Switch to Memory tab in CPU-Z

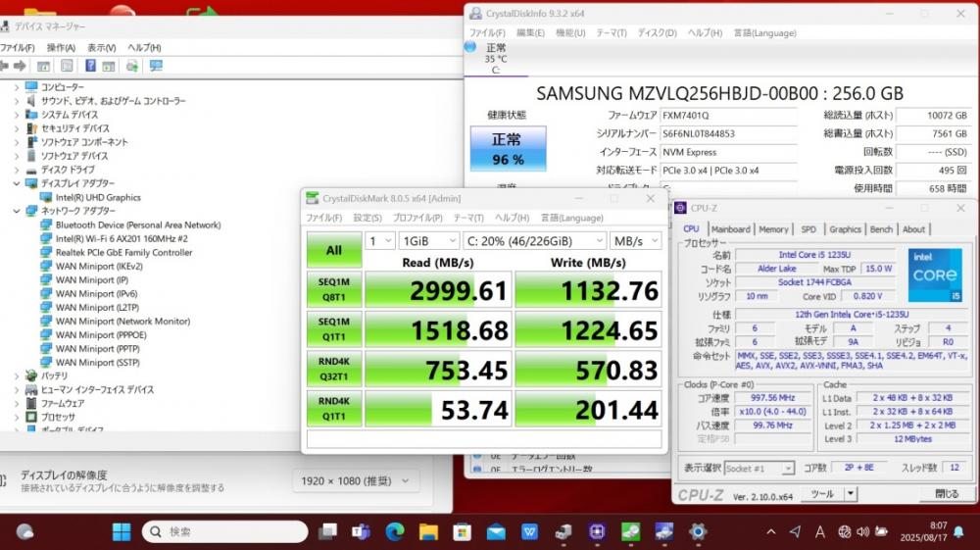pos(773,229)
